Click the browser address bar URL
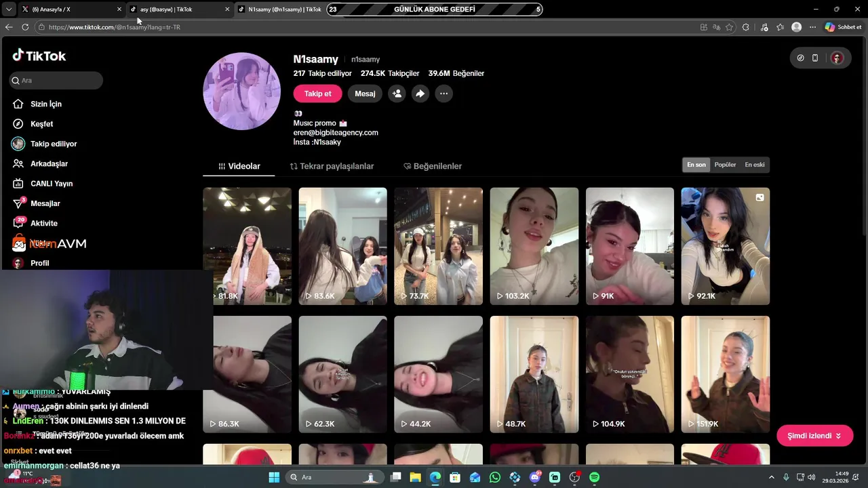This screenshot has width=868, height=488. (115, 27)
